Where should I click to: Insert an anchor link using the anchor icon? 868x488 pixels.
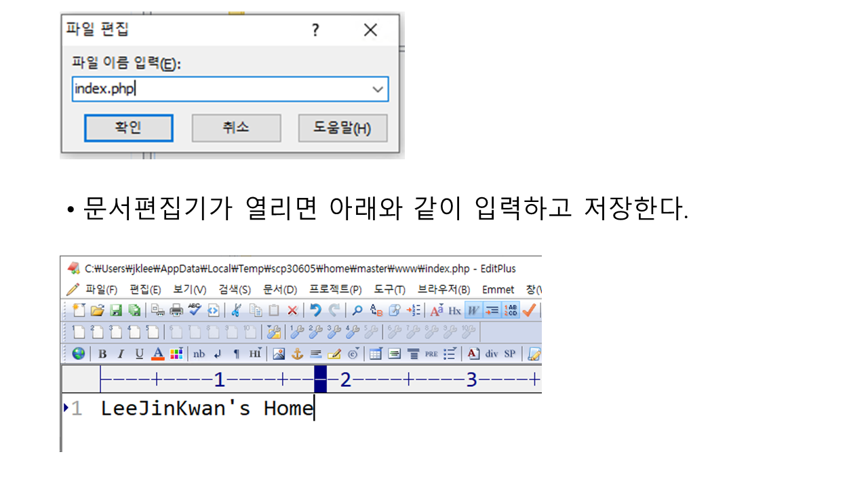point(297,354)
